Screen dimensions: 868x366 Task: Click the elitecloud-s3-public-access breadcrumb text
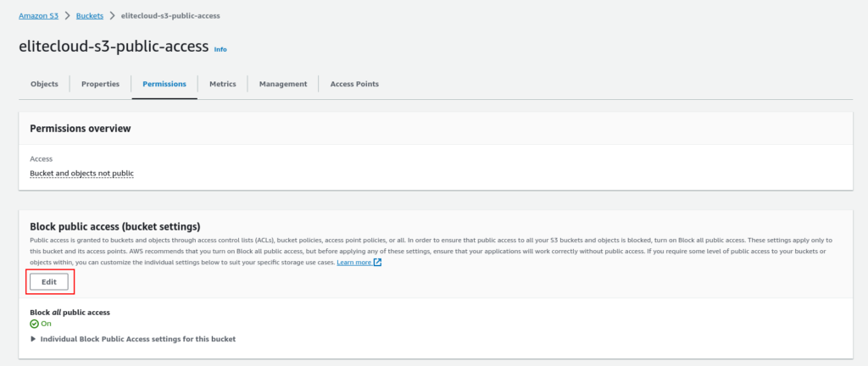point(170,15)
